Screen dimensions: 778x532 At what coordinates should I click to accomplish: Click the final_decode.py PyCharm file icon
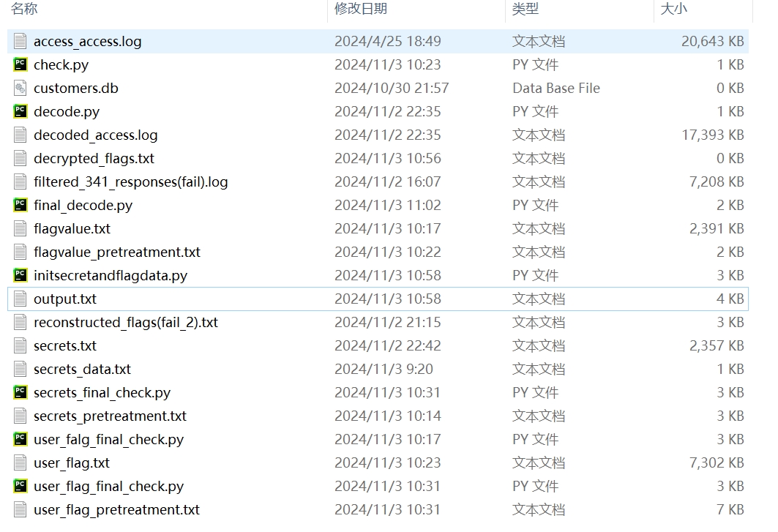pyautogui.click(x=20, y=205)
